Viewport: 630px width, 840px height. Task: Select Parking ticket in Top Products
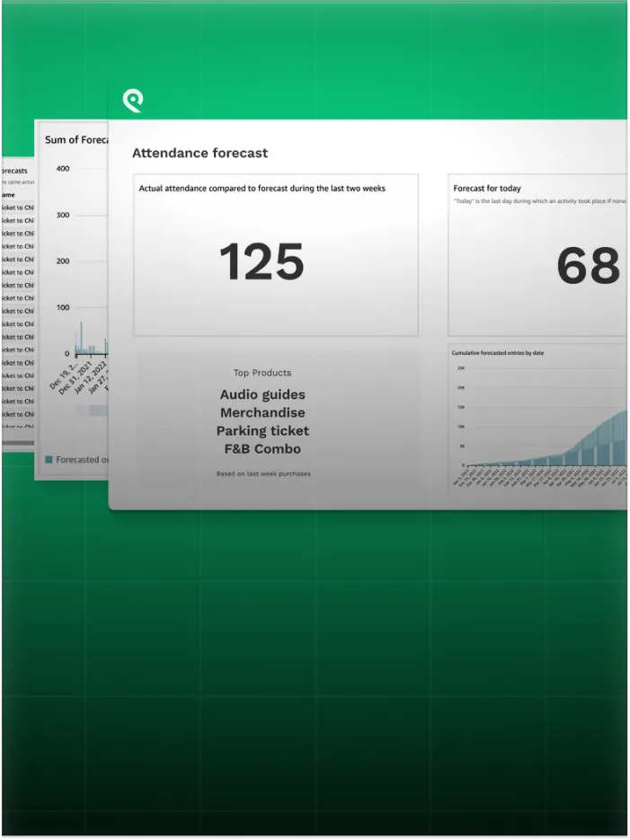tap(262, 431)
